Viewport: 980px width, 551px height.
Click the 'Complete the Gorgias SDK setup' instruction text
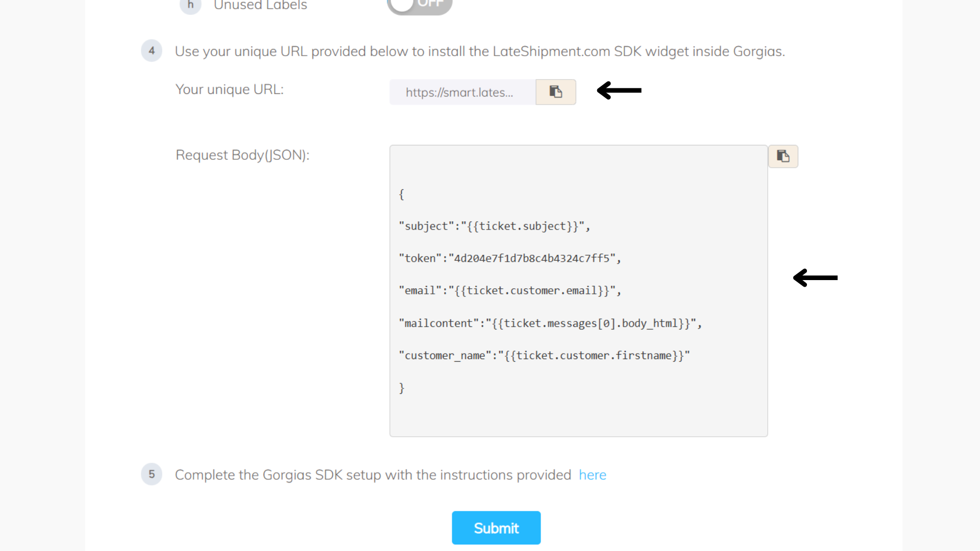[x=373, y=475]
